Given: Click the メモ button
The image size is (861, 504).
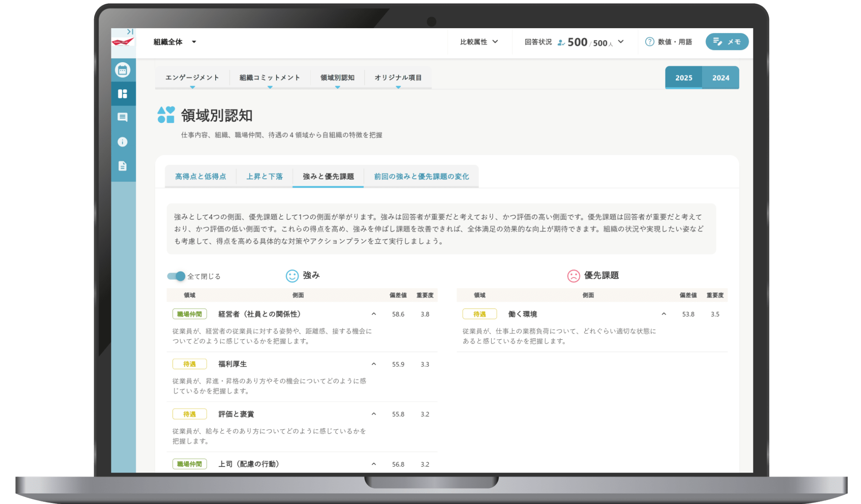Looking at the screenshot, I should (727, 42).
